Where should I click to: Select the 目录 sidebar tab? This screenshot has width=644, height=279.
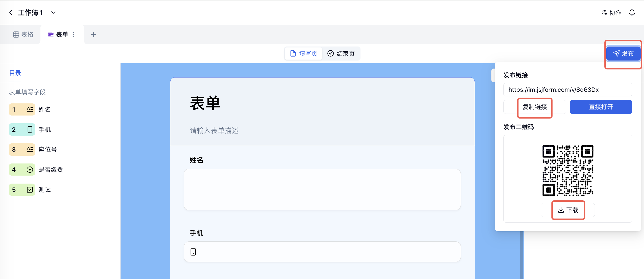(x=15, y=73)
